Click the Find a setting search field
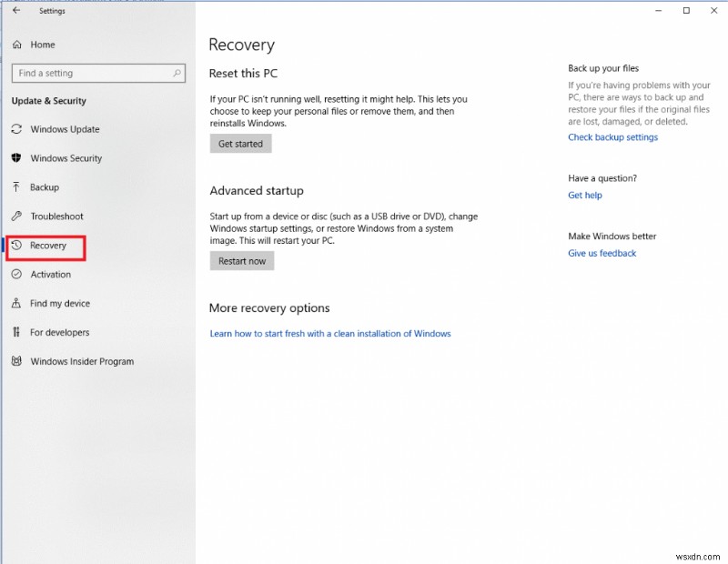 tap(91, 73)
